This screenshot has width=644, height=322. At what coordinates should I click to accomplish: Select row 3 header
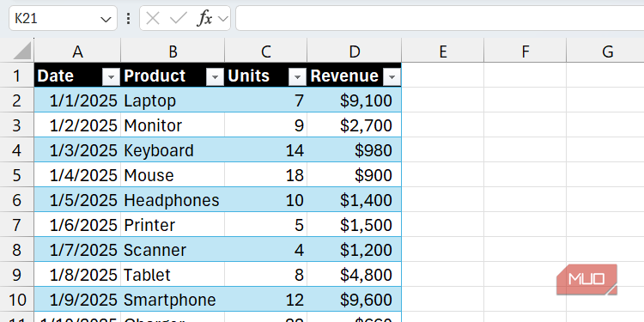17,125
